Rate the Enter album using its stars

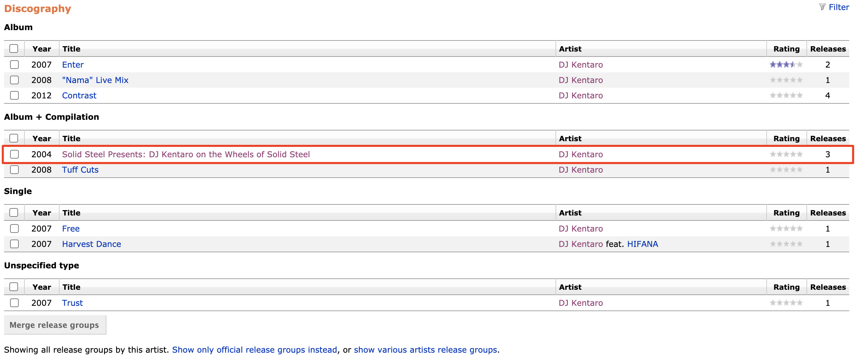(x=786, y=64)
